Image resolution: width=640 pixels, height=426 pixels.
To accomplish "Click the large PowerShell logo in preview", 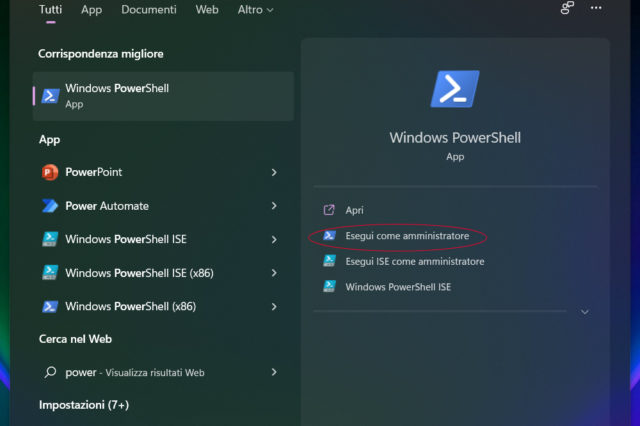I will [455, 89].
